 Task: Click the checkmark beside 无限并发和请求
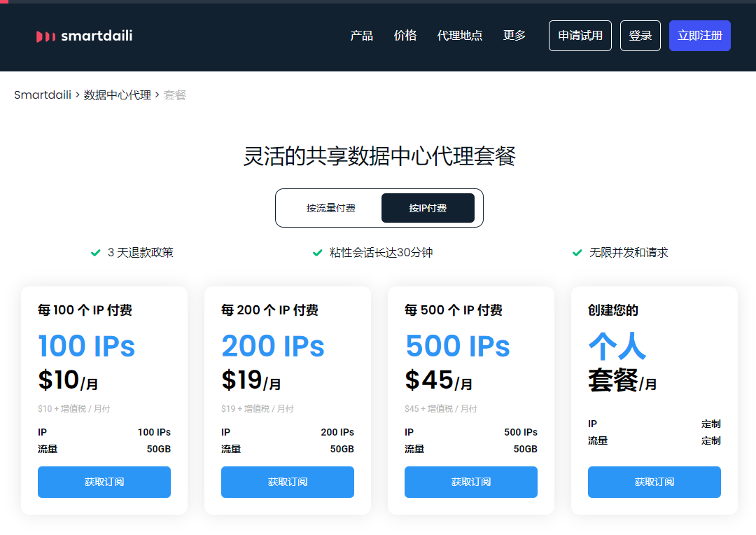click(x=577, y=253)
